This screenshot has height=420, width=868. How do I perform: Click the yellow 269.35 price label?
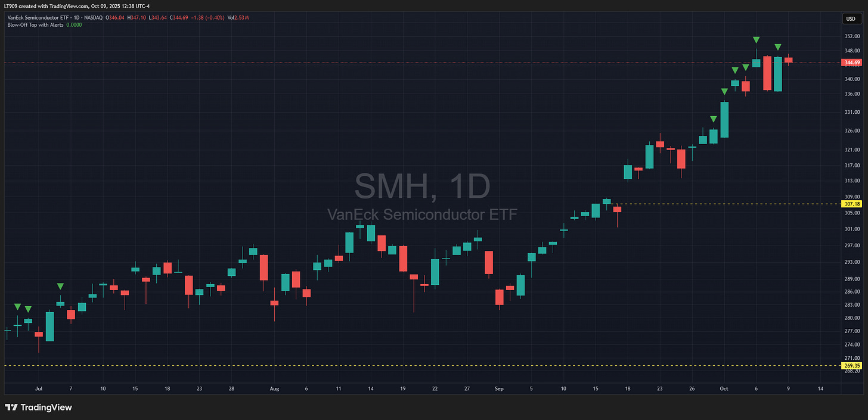coord(852,365)
